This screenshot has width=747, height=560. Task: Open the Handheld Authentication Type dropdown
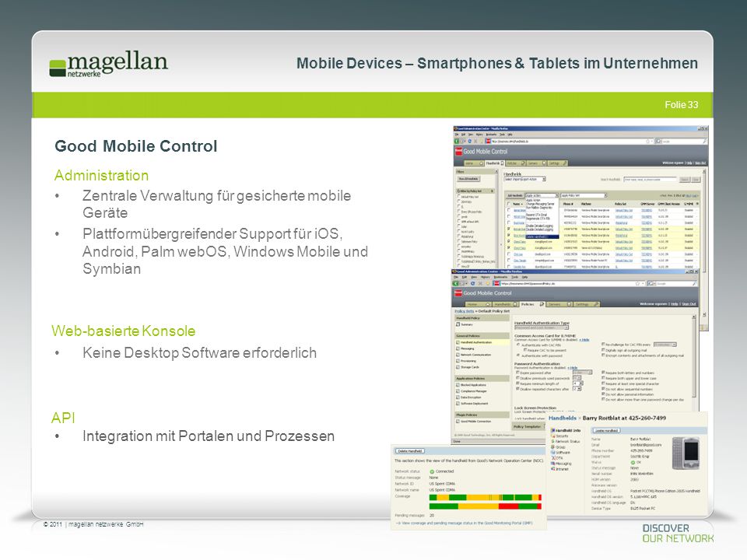542,327
